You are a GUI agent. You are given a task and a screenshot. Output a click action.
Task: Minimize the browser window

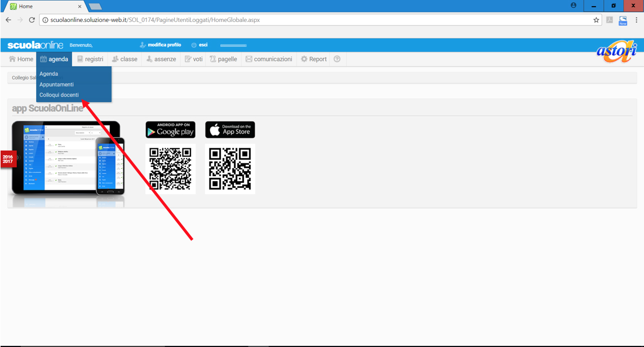pos(593,6)
